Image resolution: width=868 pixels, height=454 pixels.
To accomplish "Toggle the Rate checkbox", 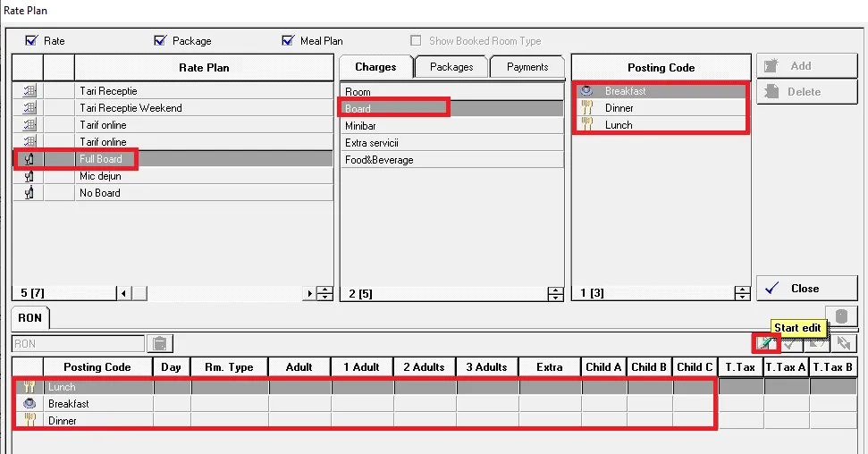I will (31, 40).
